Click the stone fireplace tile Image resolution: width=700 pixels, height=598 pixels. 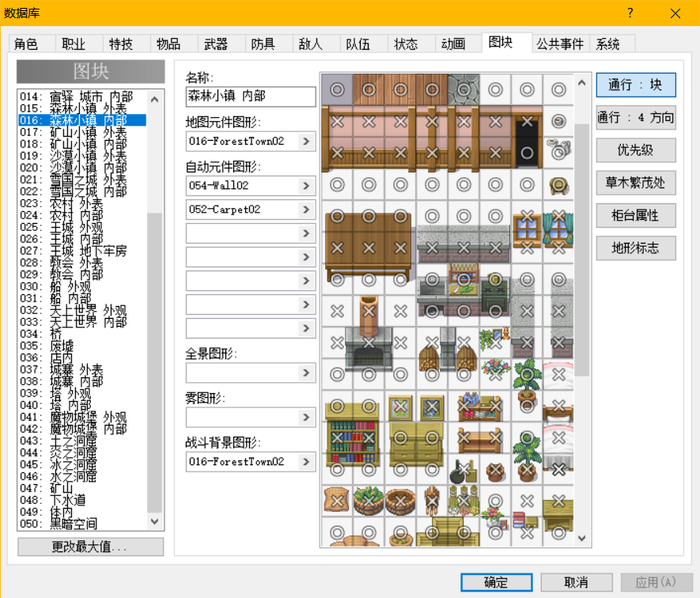point(369,350)
